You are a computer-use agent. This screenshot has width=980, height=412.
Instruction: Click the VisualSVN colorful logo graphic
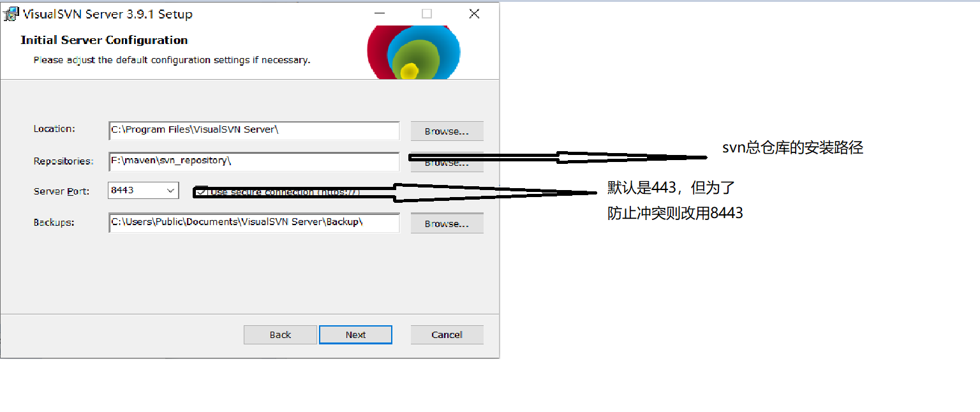[x=413, y=52]
